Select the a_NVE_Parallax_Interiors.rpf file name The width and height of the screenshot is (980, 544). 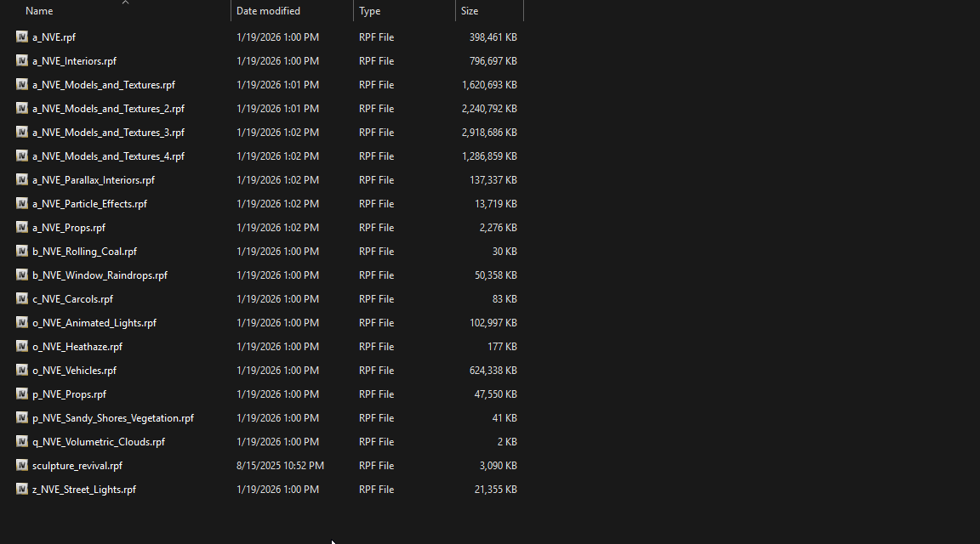(x=94, y=180)
